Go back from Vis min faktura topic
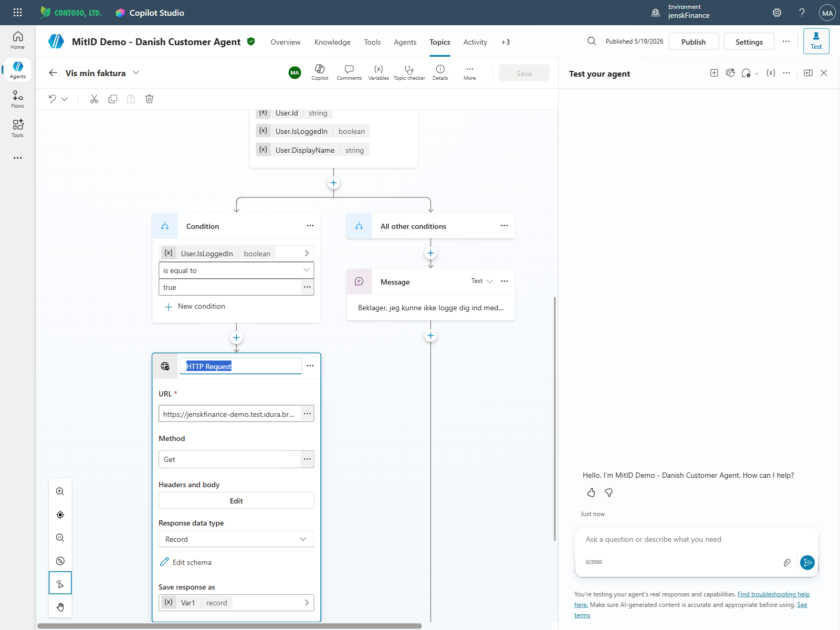 point(53,73)
